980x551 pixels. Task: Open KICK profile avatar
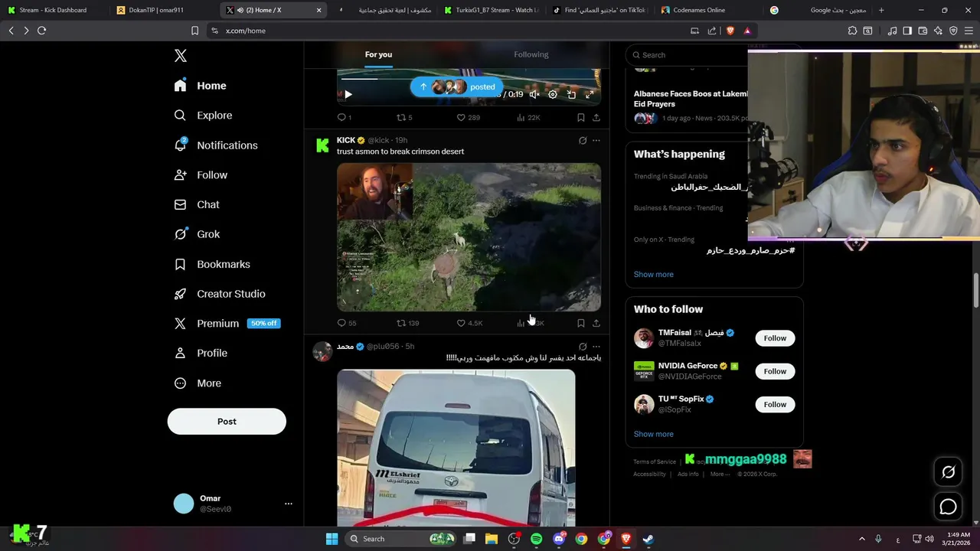(x=322, y=146)
